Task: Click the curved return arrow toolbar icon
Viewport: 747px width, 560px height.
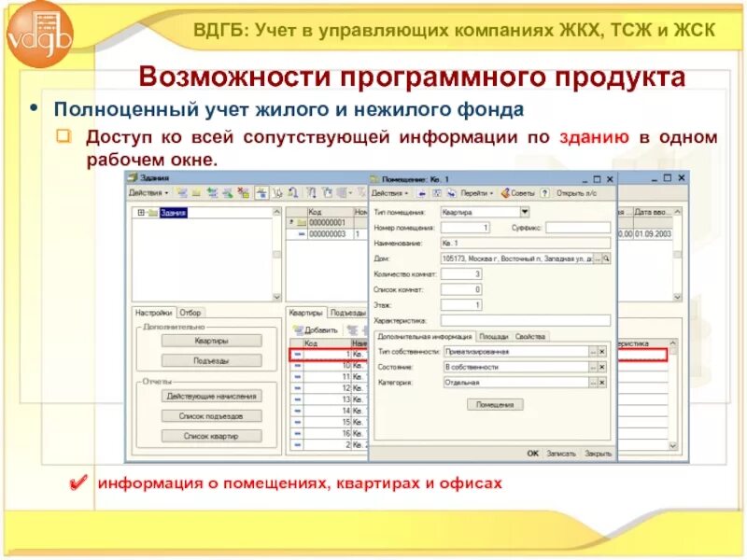Action: click(293, 193)
